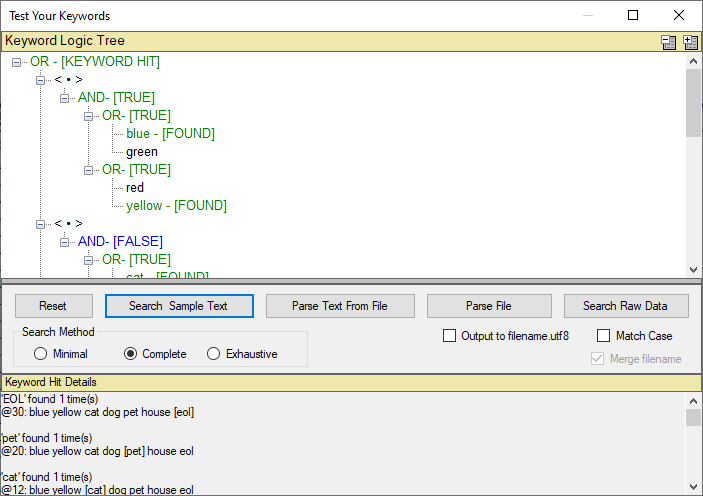The image size is (703, 496).
Task: Click the logic tree scroll down arrow
Action: point(693,269)
